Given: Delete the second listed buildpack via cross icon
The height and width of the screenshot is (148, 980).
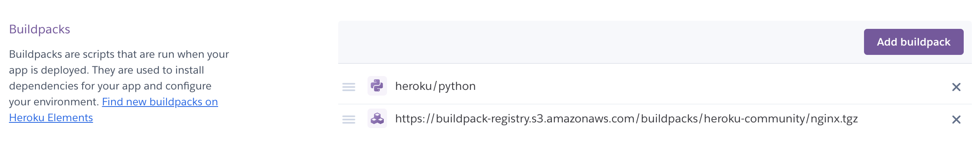Looking at the screenshot, I should click(956, 119).
